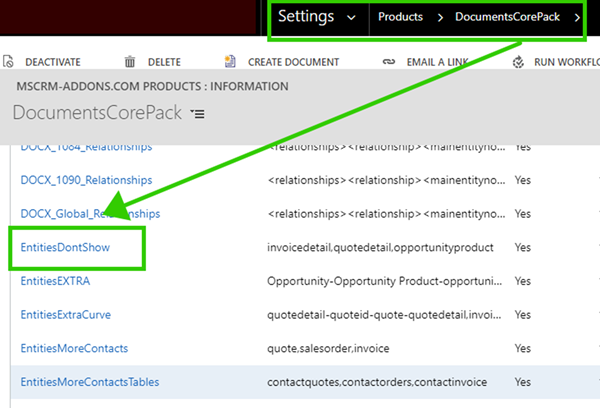The width and height of the screenshot is (600, 408).
Task: Expand the Settings dropdown chevron
Action: [x=350, y=18]
